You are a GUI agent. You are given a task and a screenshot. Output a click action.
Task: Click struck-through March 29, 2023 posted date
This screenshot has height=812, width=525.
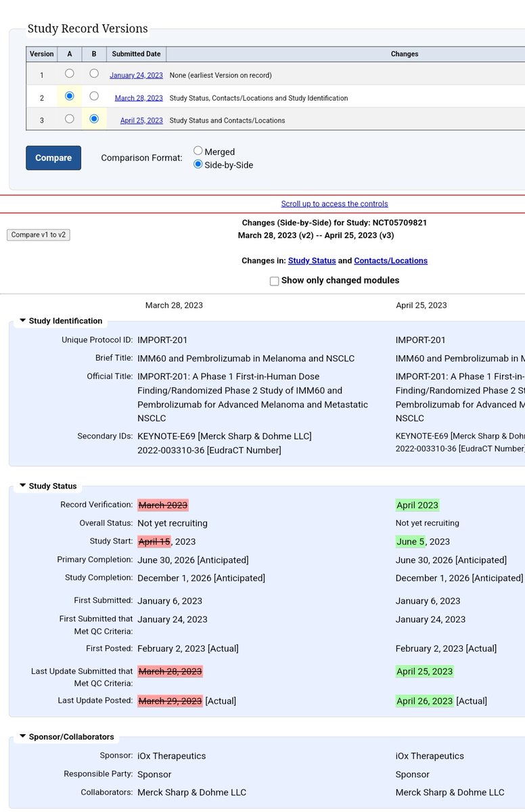170,701
